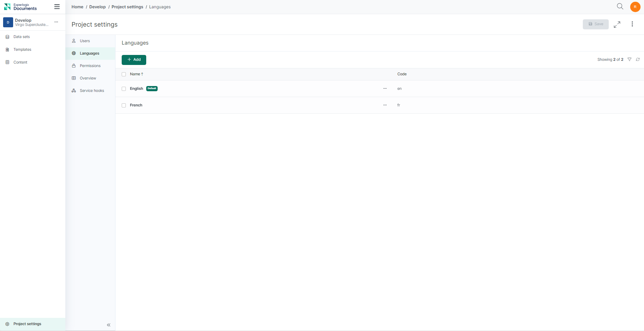Collapse the settings side panel
This screenshot has height=331, width=644.
coord(109,325)
